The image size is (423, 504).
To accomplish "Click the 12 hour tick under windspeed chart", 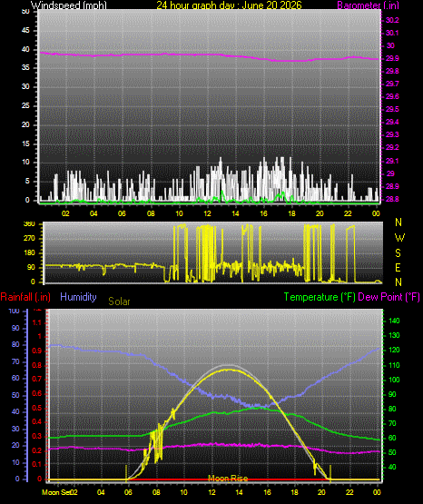I will tap(207, 213).
